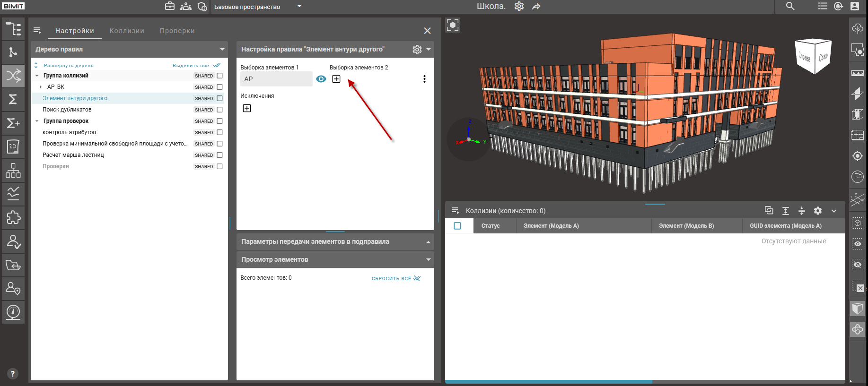Viewport: 868px width, 386px height.
Task: Switch to the Коллизии tab
Action: (127, 31)
